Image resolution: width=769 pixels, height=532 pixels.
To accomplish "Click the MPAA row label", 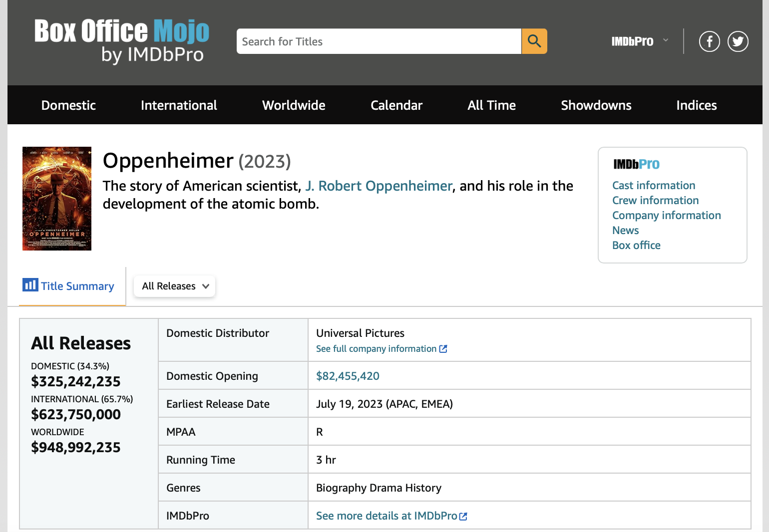I will coord(181,432).
